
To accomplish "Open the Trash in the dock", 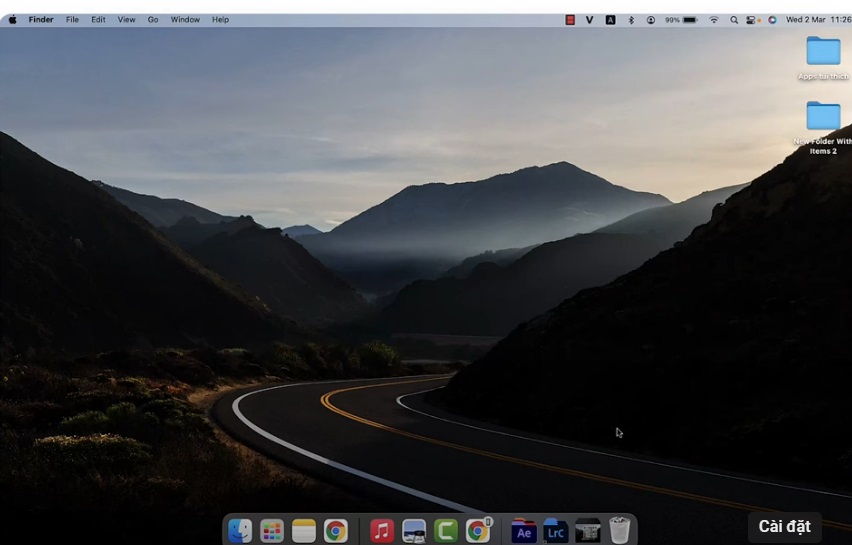I will click(620, 530).
